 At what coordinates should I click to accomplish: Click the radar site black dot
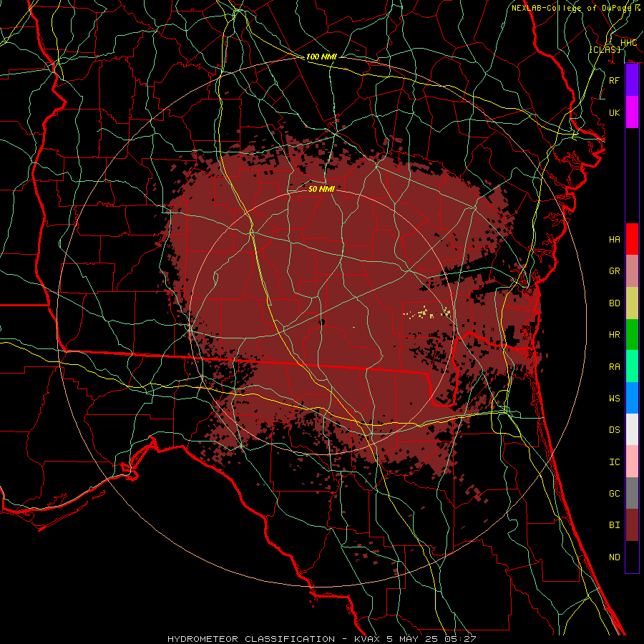pyautogui.click(x=321, y=323)
